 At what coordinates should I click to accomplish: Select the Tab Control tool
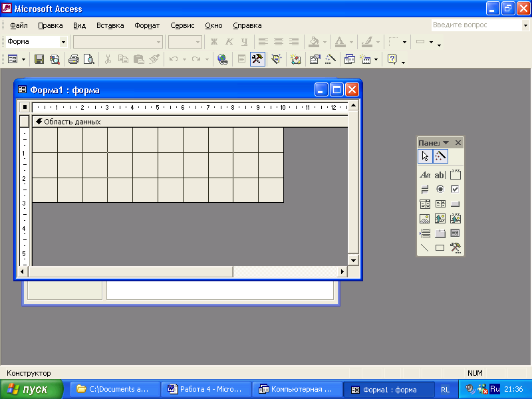point(440,233)
